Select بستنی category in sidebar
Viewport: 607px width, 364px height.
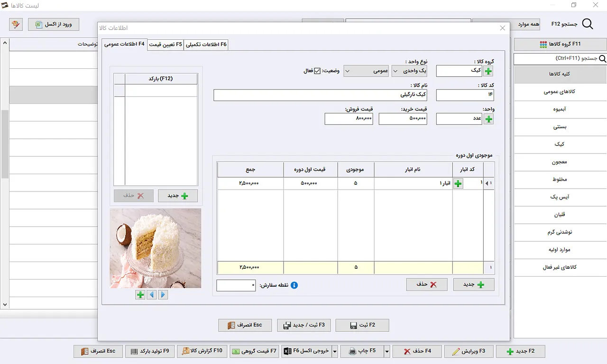(x=560, y=127)
